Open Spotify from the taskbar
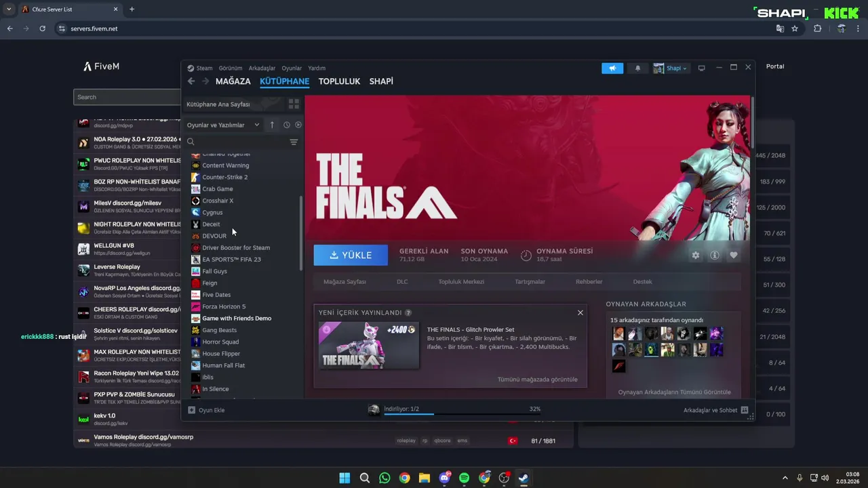 click(464, 478)
